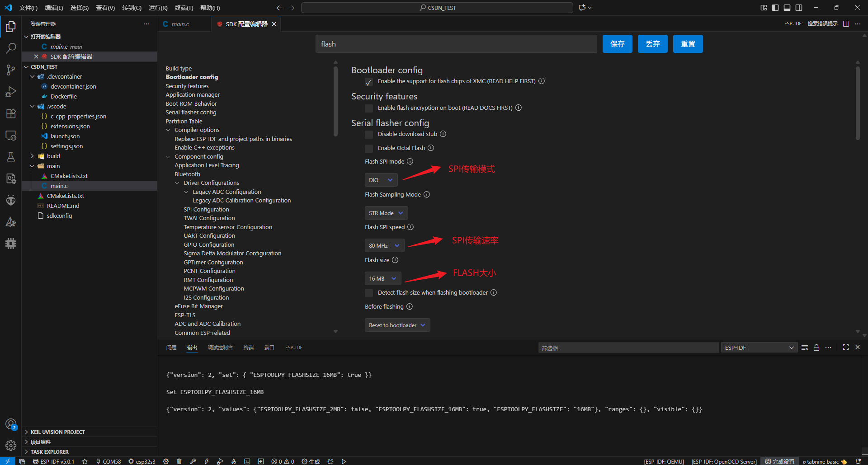Open the 文件(F) menu
Image resolution: width=868 pixels, height=465 pixels.
28,8
